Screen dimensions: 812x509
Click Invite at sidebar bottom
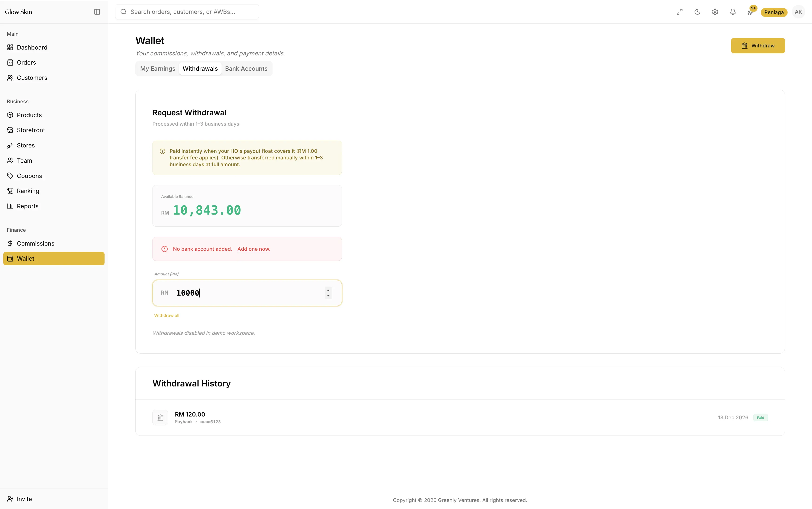click(x=54, y=499)
